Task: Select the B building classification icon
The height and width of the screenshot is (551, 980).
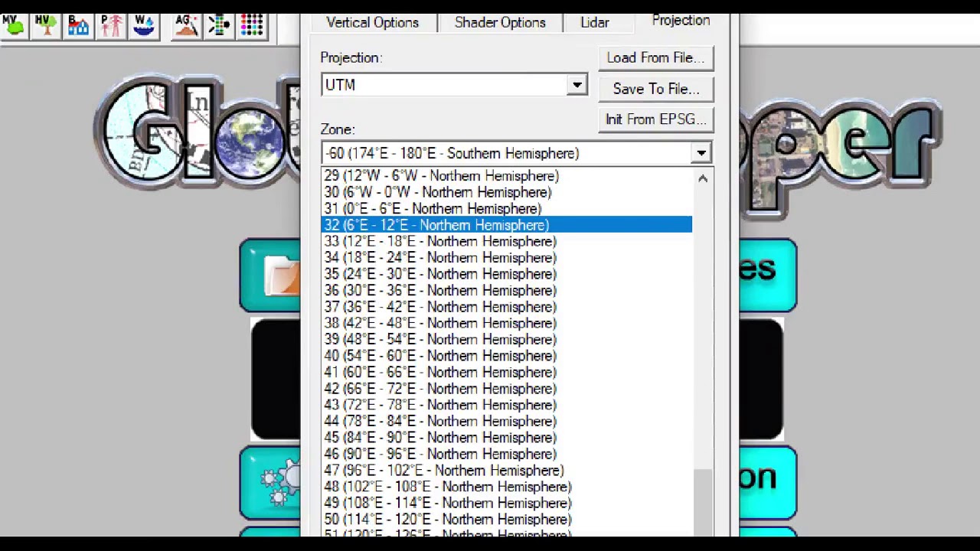Action: pyautogui.click(x=78, y=26)
